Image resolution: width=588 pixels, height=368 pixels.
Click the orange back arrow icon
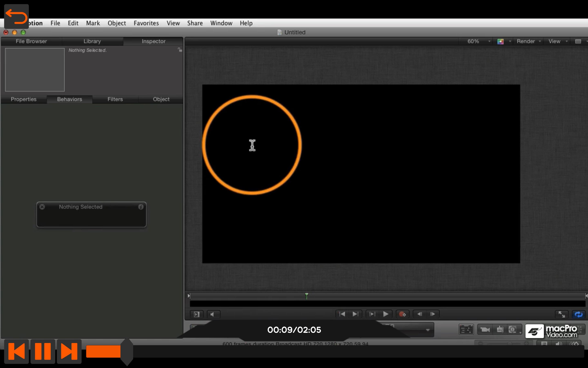(16, 16)
